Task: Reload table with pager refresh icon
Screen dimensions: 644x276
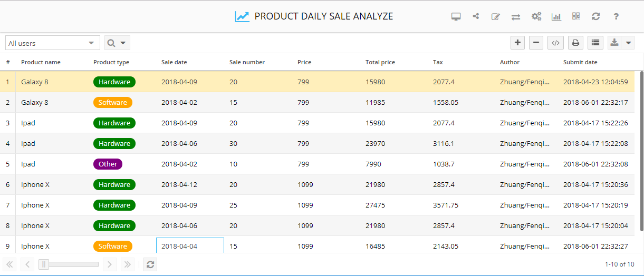Action: tap(150, 264)
